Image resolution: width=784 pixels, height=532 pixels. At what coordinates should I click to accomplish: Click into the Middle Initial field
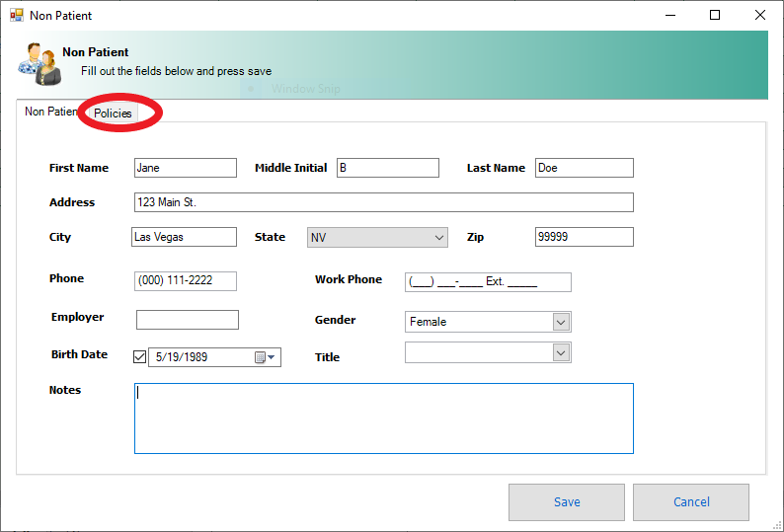(387, 168)
